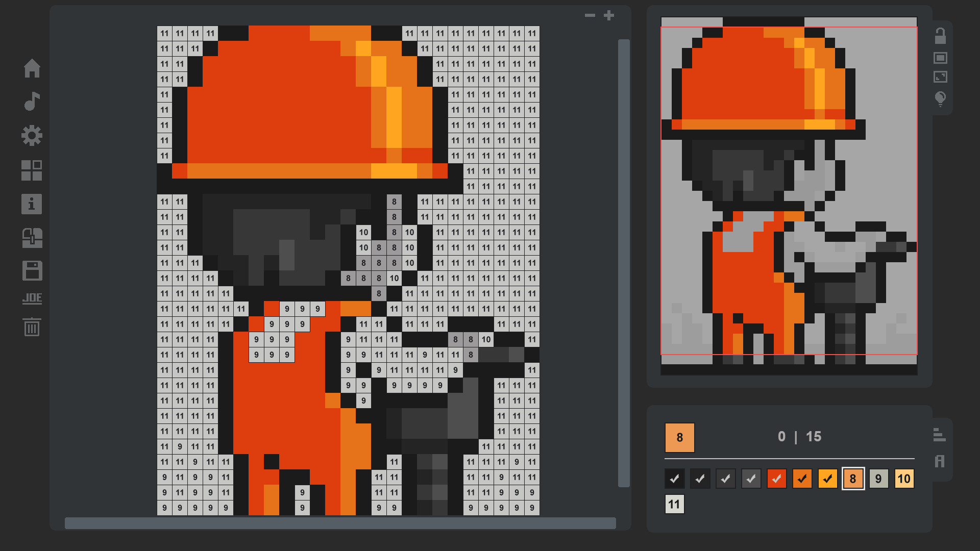The image size is (980, 551).
Task: Open the gallery grid icon
Action: pyautogui.click(x=32, y=170)
